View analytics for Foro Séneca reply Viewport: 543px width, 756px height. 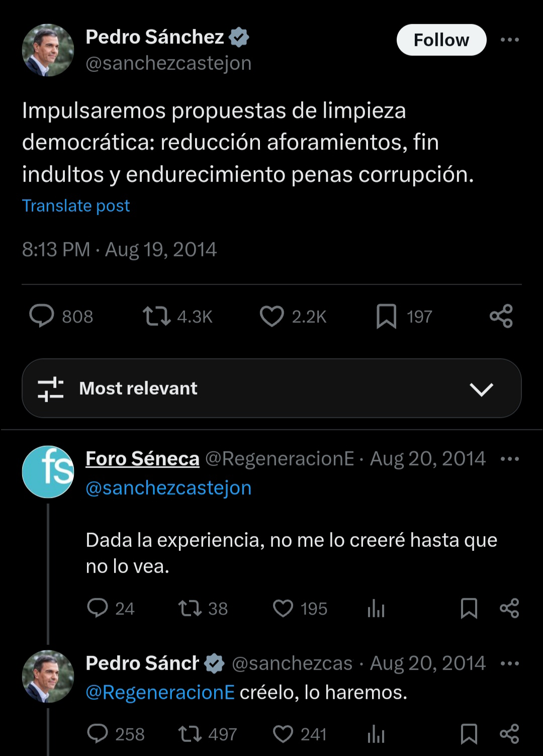click(376, 609)
